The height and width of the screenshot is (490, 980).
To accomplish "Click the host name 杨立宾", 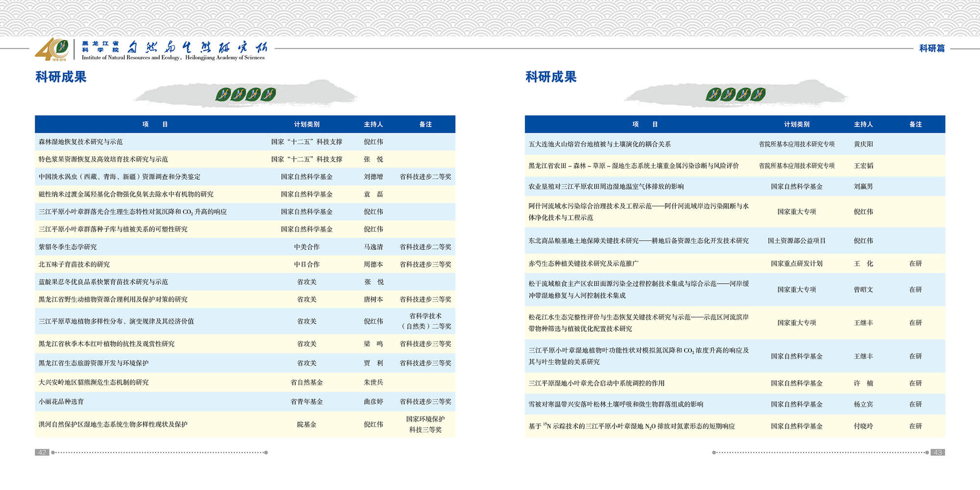I will tap(863, 404).
